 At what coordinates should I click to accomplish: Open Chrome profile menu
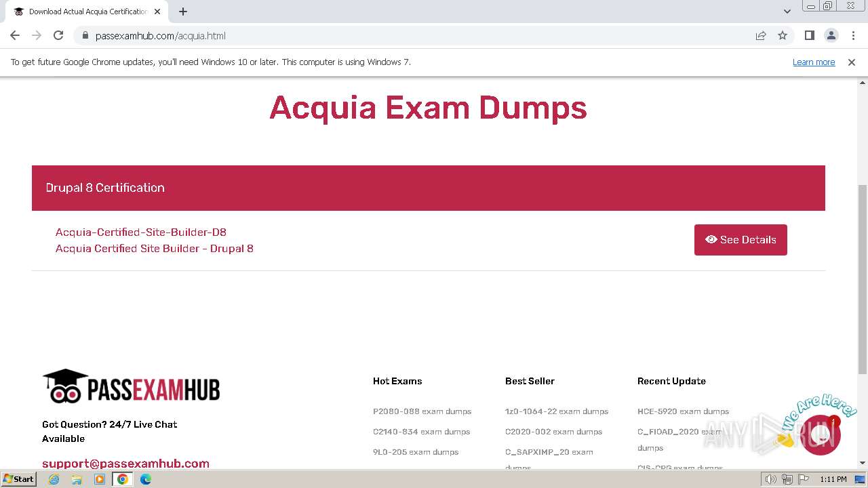[x=831, y=35]
